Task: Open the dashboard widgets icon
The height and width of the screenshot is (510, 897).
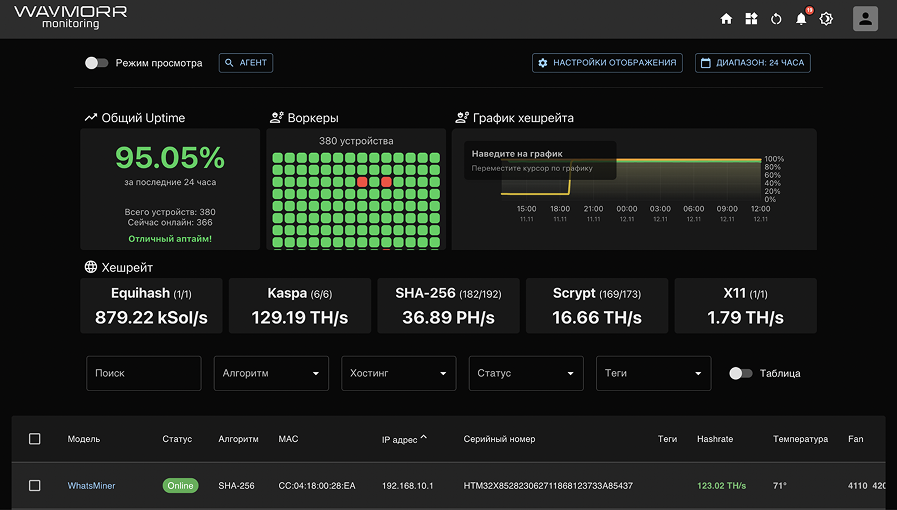Action: (751, 19)
